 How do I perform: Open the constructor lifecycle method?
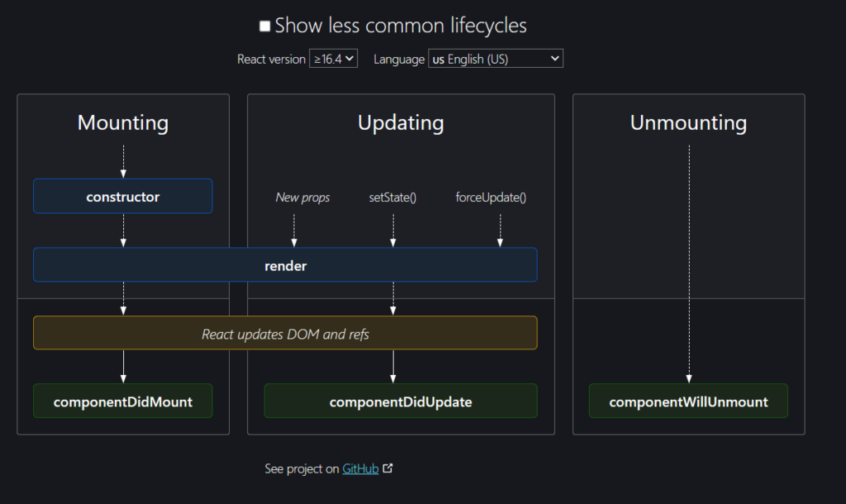tap(122, 196)
